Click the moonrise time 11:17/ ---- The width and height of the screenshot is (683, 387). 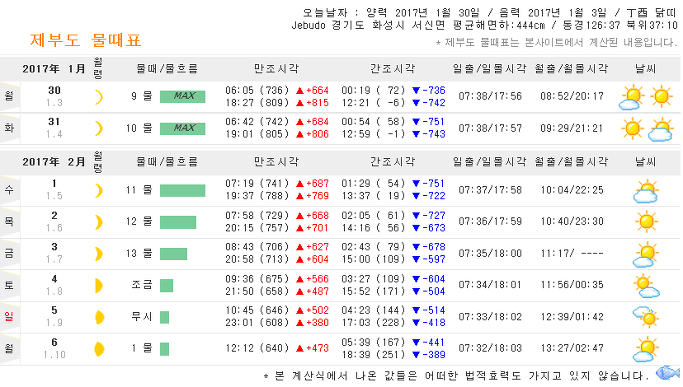[571, 253]
